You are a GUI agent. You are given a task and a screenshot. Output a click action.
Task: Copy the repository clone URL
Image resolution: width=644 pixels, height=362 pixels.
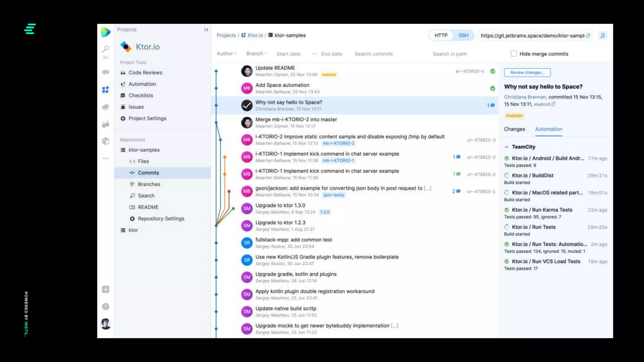pyautogui.click(x=588, y=36)
